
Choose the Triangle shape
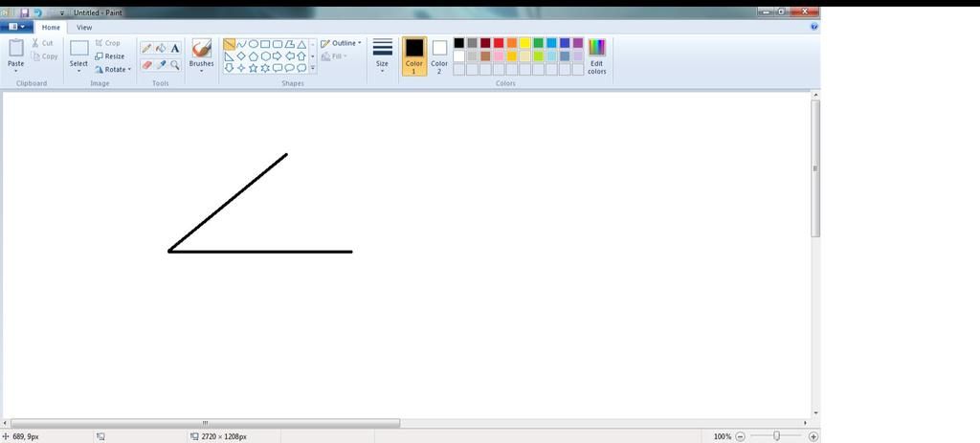click(301, 44)
